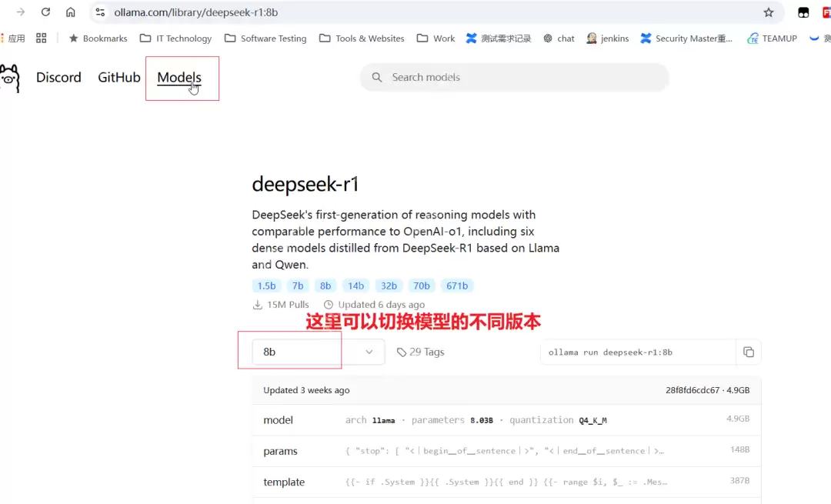The image size is (831, 504).
Task: Click the Ollama llama logo
Action: point(9,79)
